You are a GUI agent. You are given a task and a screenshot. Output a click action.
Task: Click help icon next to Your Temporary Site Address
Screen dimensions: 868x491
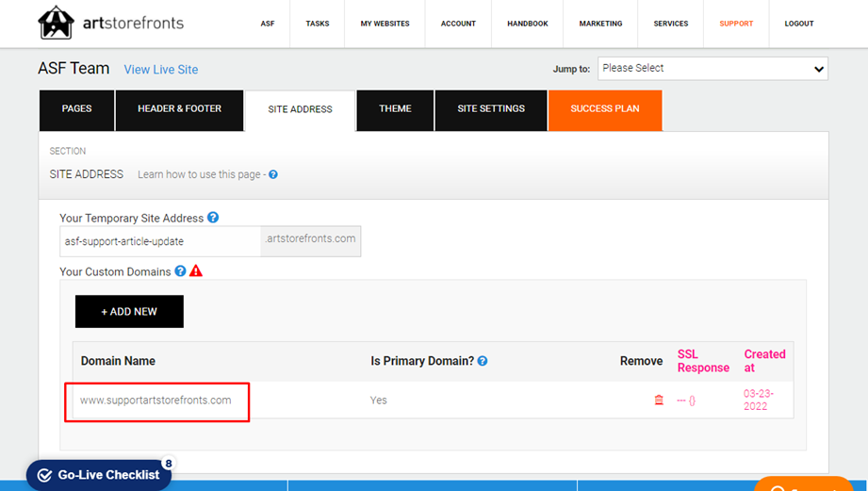click(213, 218)
